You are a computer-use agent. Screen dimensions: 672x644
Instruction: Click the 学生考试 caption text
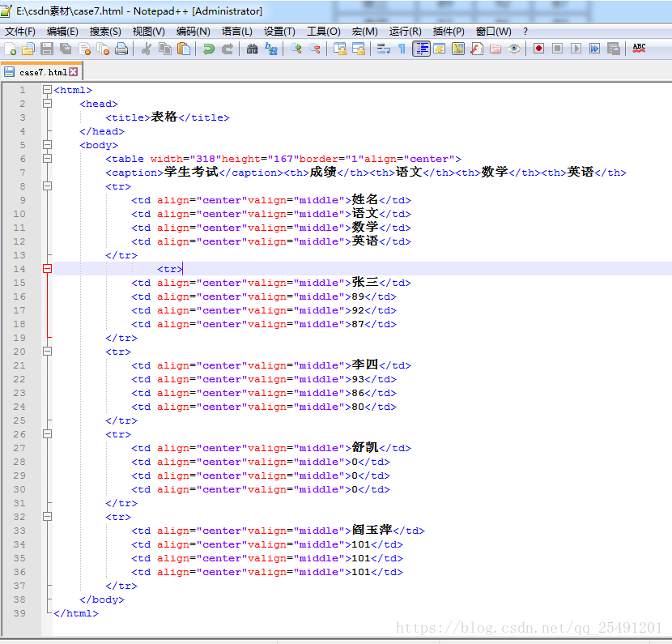coord(191,172)
